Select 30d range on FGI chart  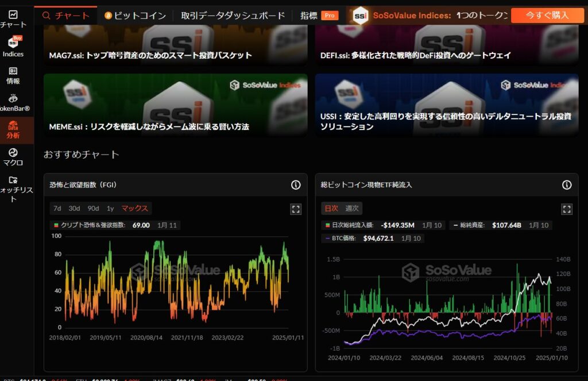74,209
